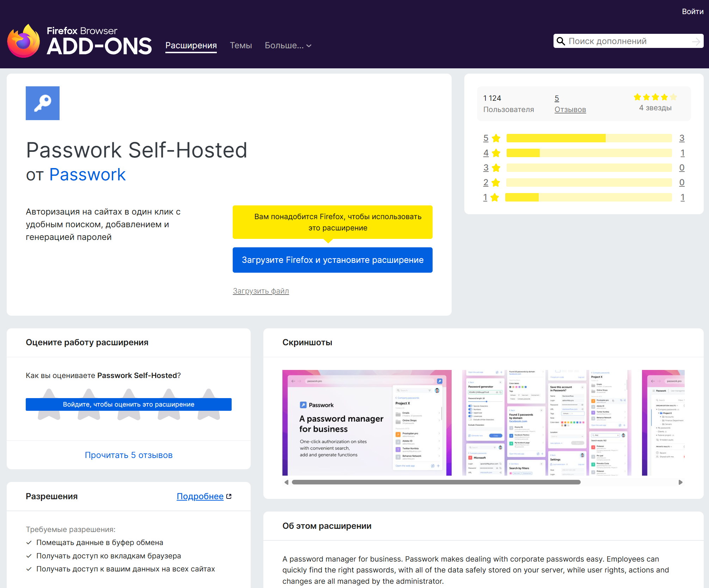
Task: Open the Загрузить файл link
Action: 261,291
